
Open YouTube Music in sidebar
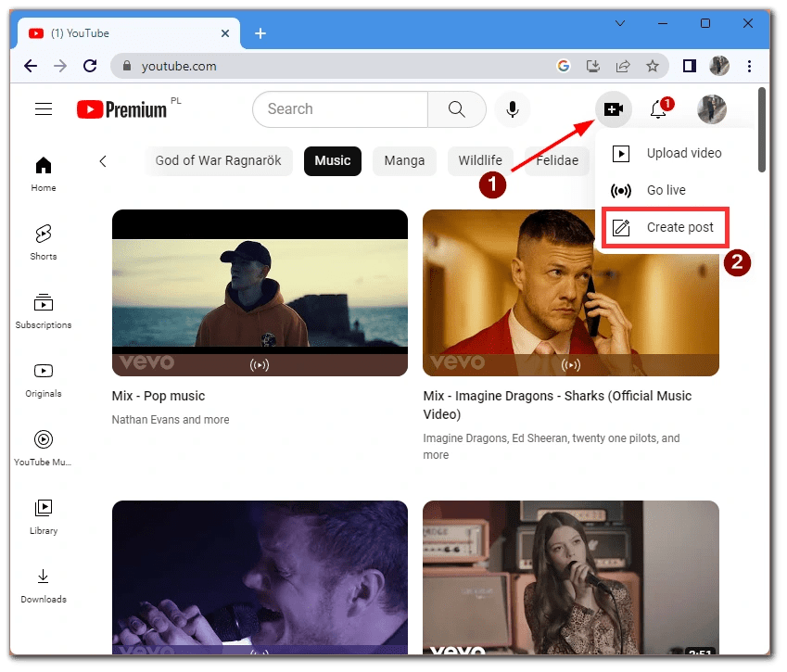44,449
